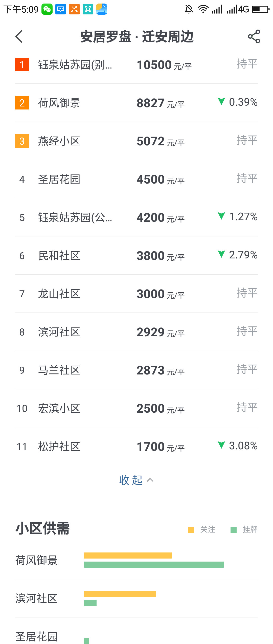The image size is (273, 644).
Task: Open 钰泉姑苏园(别... ranked first
Action: 75,65
